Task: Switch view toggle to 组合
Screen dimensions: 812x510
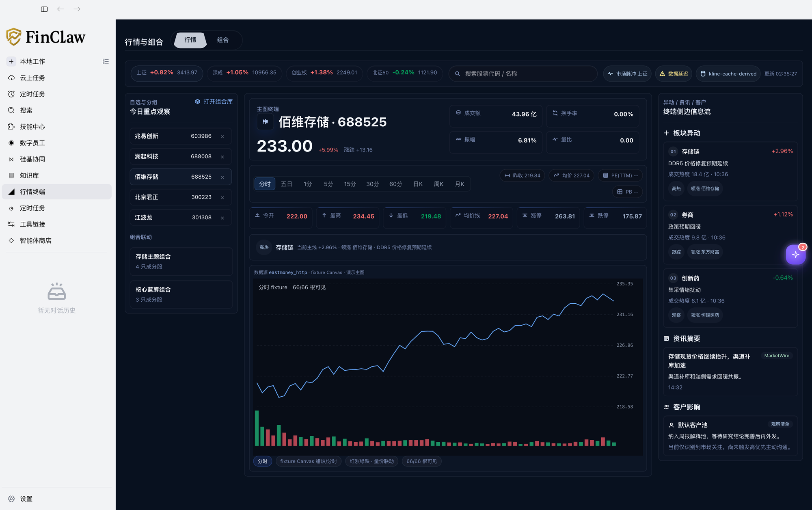Action: (223, 40)
